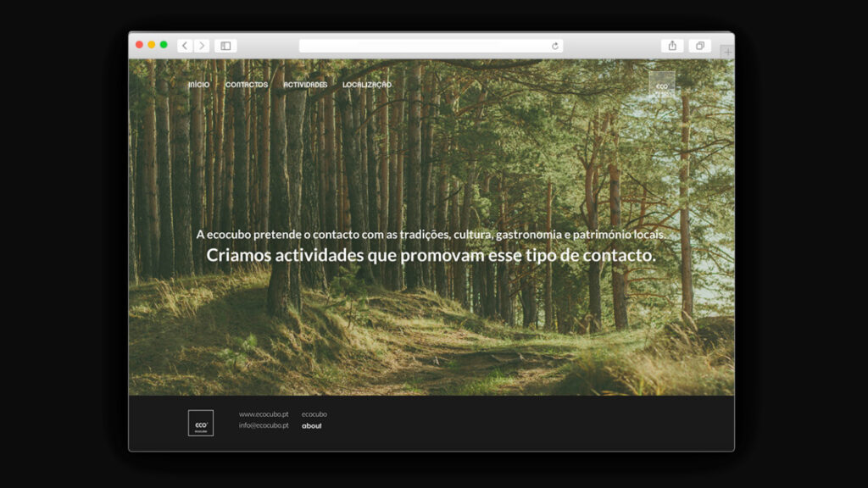Click the green fullscreen window button
Screen dimensions: 868x488
(164, 45)
